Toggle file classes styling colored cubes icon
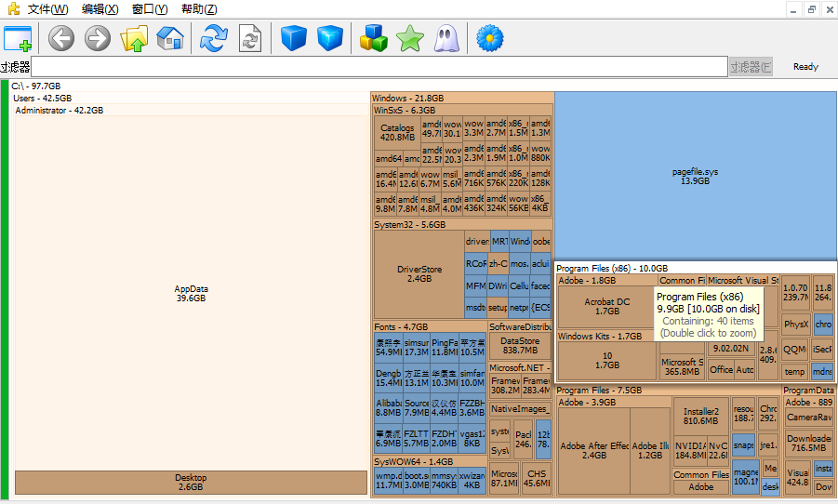This screenshot has width=838, height=504. pos(373,38)
